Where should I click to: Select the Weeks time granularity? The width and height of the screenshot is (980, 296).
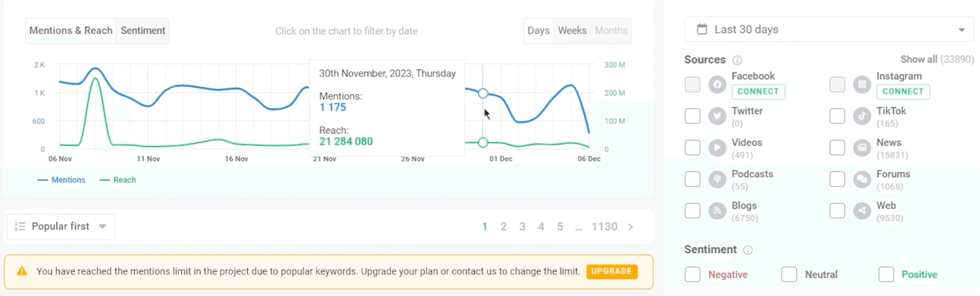572,30
